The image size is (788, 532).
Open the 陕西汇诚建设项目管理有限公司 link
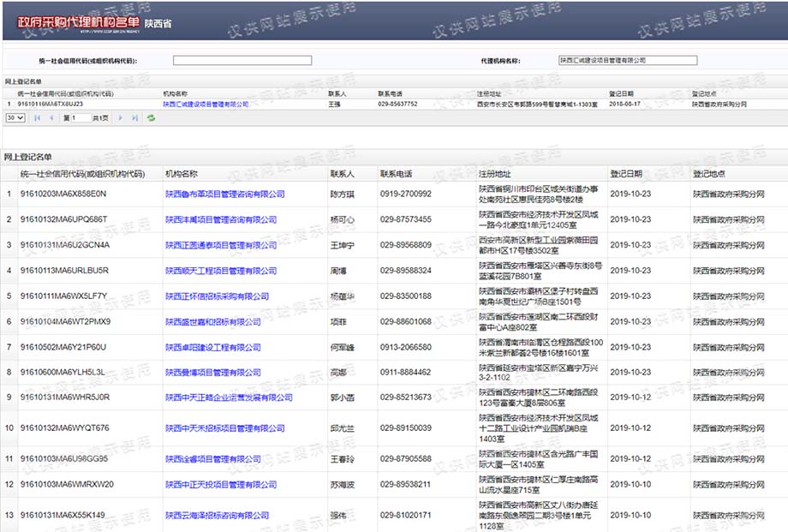[x=206, y=105]
